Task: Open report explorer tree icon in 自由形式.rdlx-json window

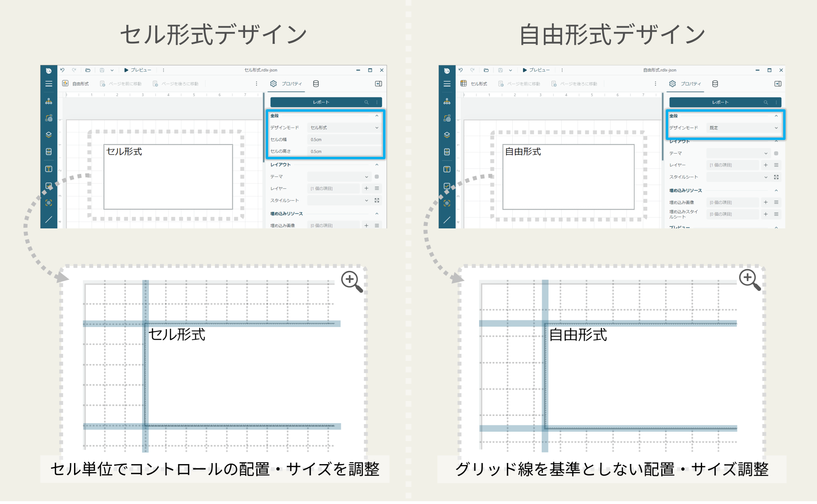Action: point(447,101)
